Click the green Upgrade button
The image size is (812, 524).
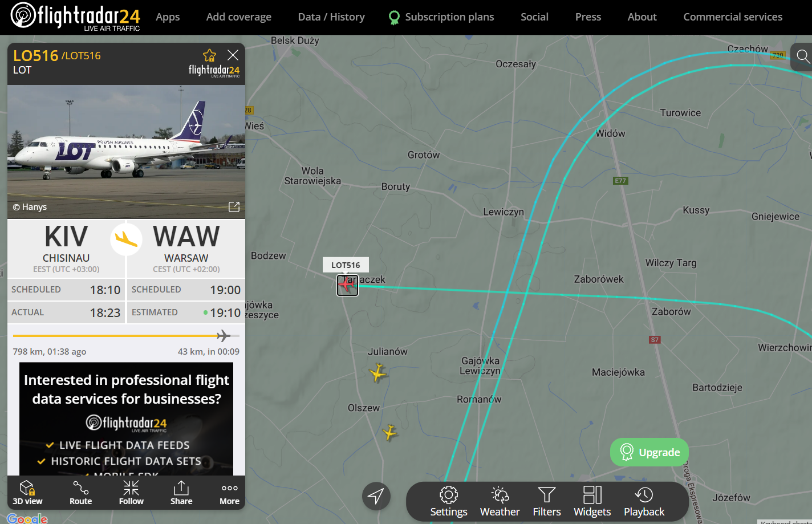click(649, 452)
